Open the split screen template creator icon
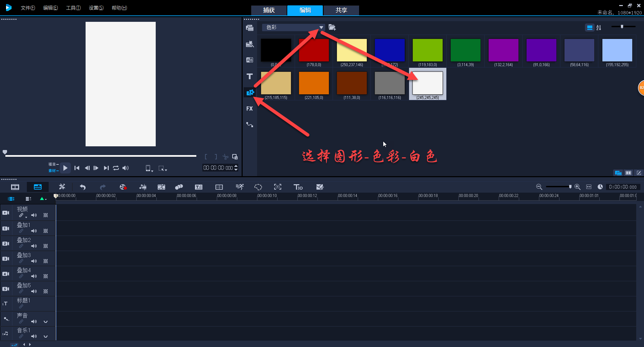Viewport: 644px width, 347px height. (x=320, y=187)
